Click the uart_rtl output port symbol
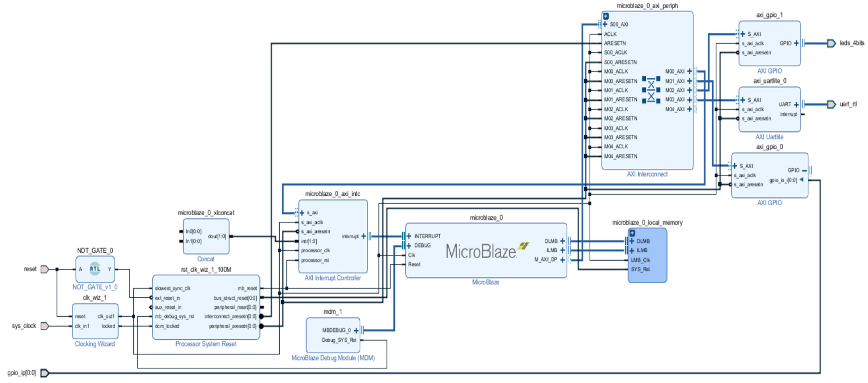The height and width of the screenshot is (383, 868). click(831, 104)
